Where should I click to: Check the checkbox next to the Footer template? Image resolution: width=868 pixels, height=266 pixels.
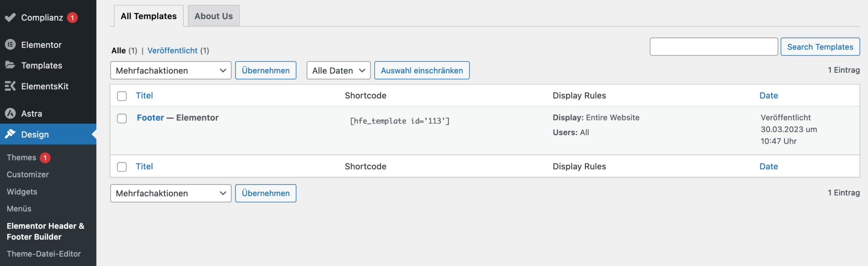(x=122, y=119)
